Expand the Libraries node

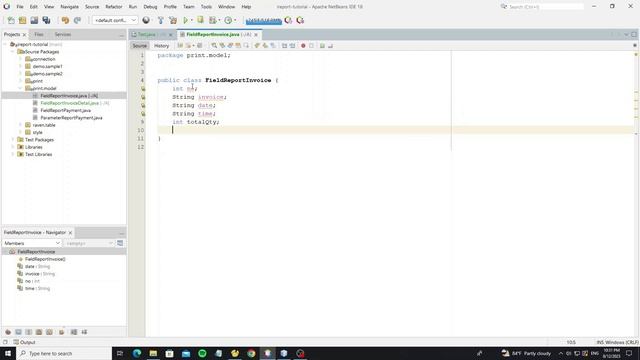(13, 147)
